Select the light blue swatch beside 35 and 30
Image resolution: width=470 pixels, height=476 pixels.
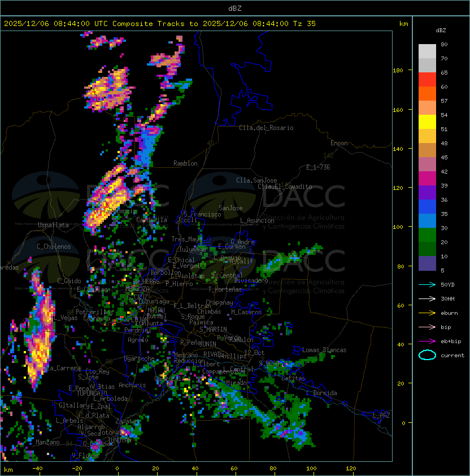427,220
